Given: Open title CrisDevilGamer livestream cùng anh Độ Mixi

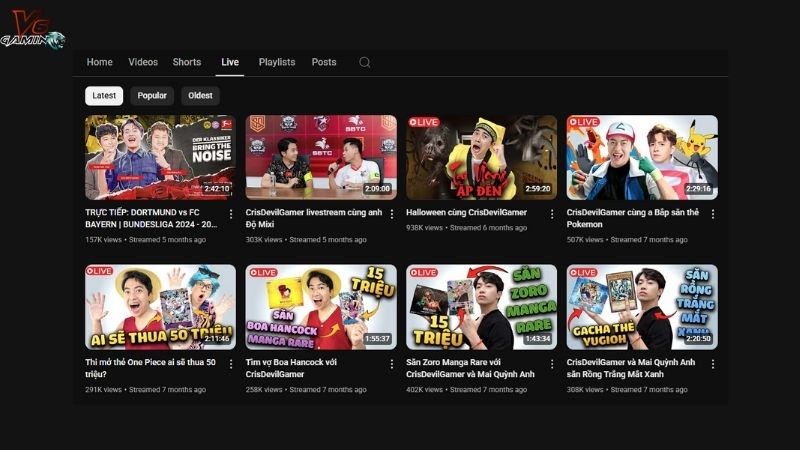Looking at the screenshot, I should click(313, 218).
